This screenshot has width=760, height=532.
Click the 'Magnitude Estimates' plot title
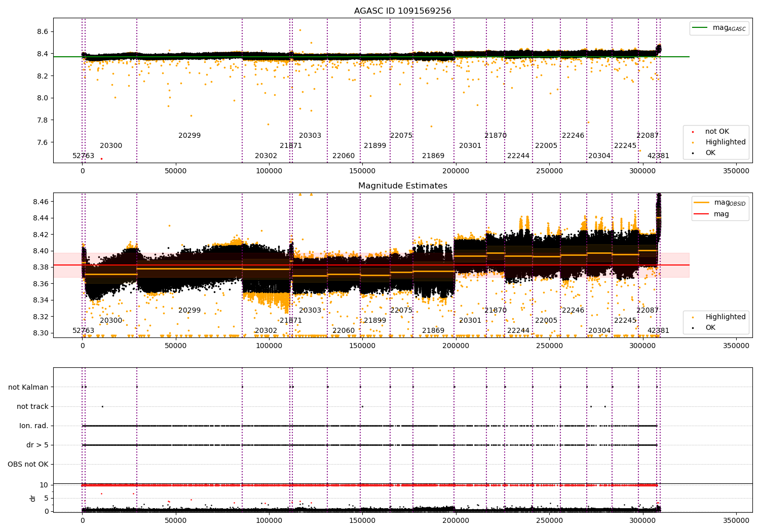(402, 186)
